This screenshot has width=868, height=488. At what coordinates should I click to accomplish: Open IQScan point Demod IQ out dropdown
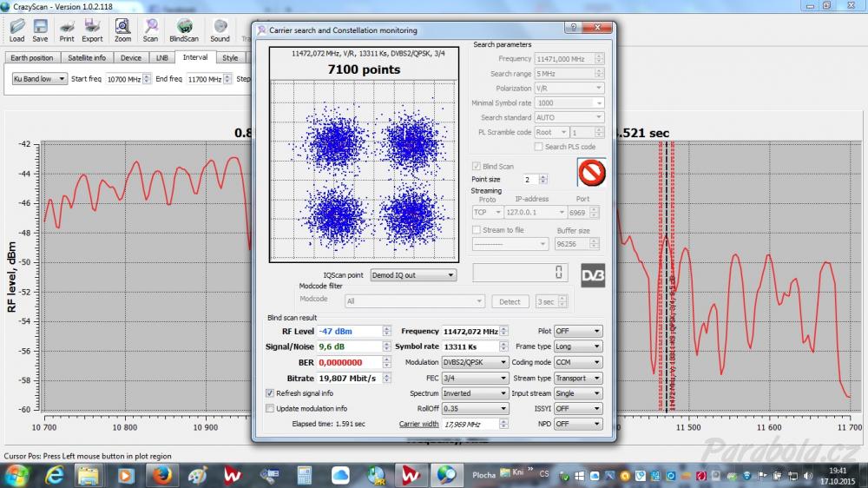(413, 274)
